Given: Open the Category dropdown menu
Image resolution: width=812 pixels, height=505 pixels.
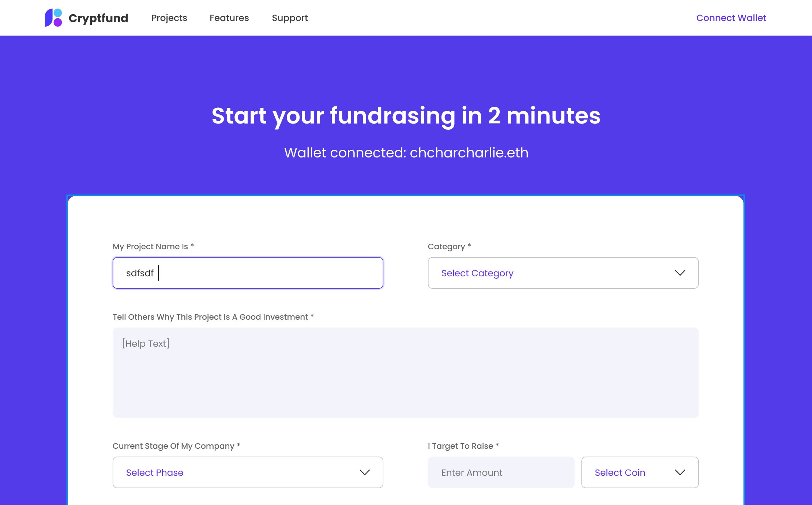Looking at the screenshot, I should (x=563, y=273).
